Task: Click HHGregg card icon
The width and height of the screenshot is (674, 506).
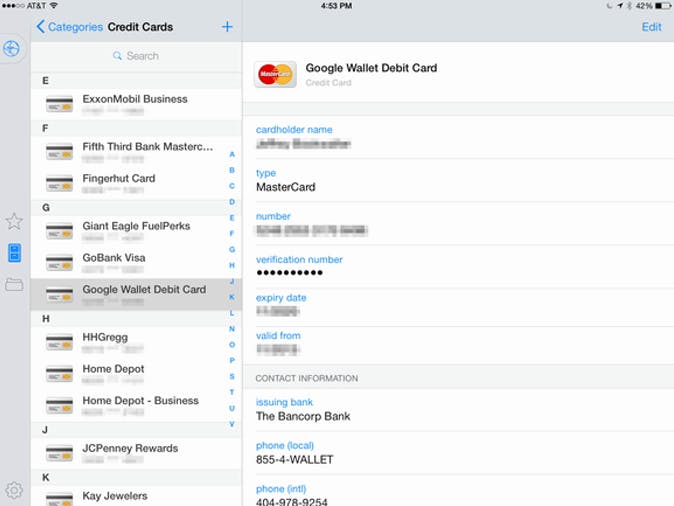Action: (x=59, y=343)
